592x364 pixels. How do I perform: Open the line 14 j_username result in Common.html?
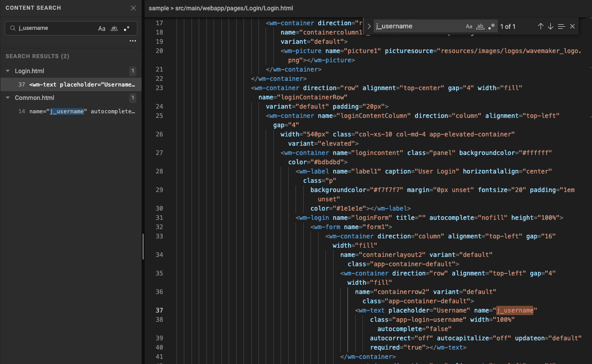(71, 111)
